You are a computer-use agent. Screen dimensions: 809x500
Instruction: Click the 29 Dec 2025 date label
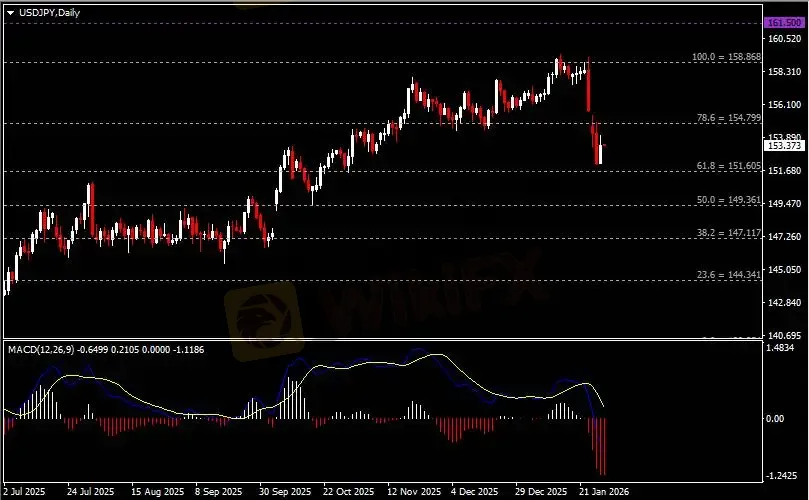pyautogui.click(x=541, y=491)
